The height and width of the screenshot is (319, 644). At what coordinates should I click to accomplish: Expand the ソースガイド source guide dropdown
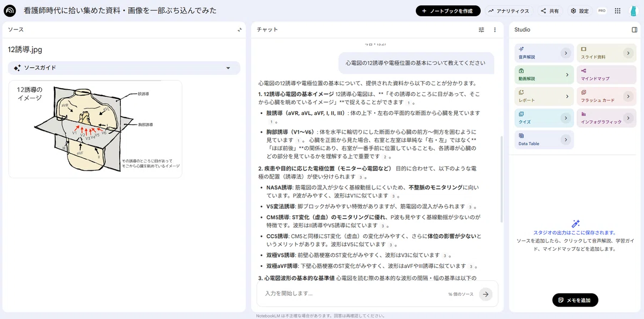(228, 68)
